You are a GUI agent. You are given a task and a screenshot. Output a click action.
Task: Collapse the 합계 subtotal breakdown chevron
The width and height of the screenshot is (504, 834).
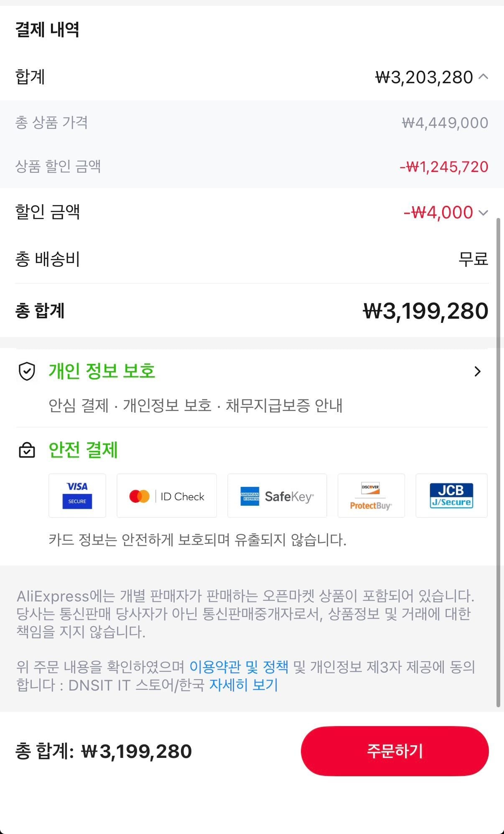(x=484, y=77)
